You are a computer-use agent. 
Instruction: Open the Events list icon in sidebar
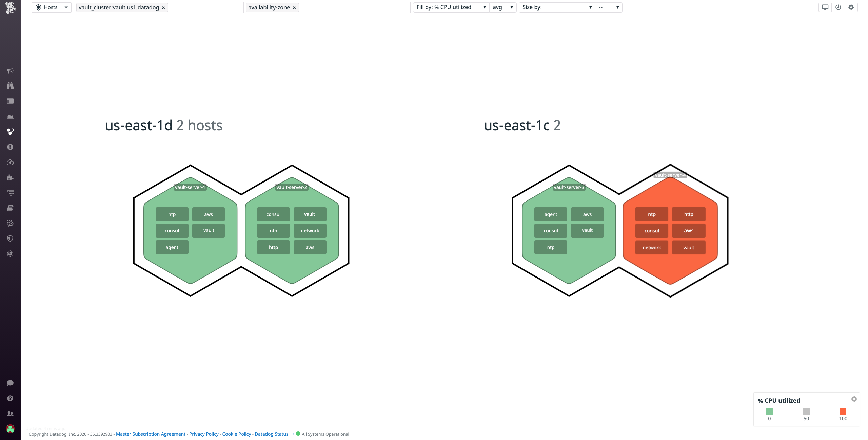[x=10, y=101]
